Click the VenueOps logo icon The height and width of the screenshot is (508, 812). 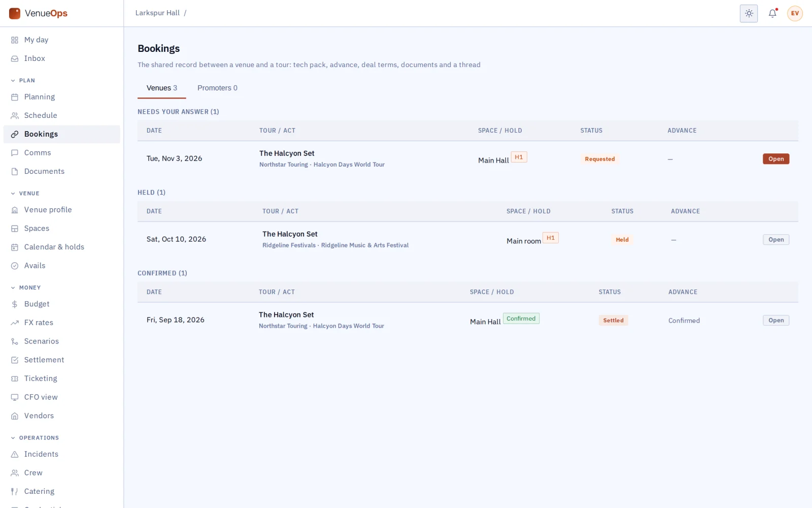point(15,13)
